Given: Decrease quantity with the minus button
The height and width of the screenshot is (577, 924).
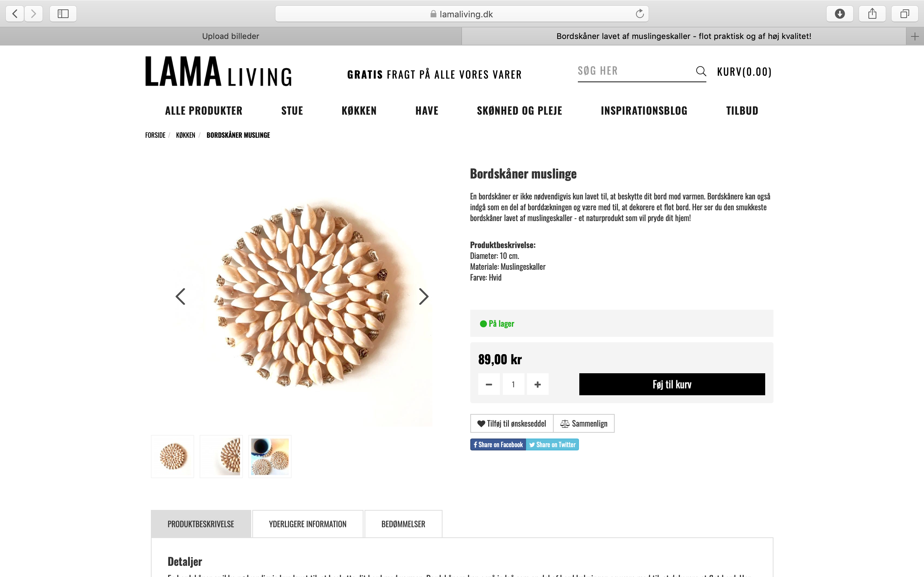Looking at the screenshot, I should (x=489, y=384).
